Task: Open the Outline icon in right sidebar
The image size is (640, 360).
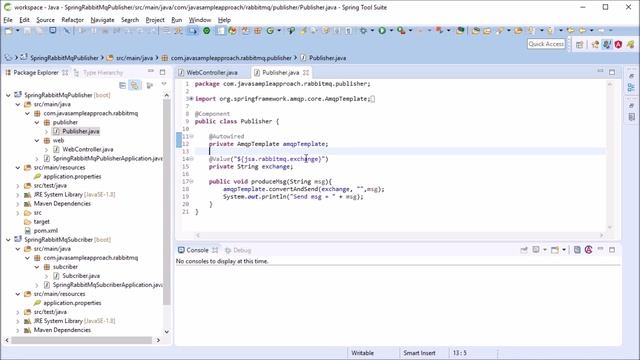Action: 631,87
